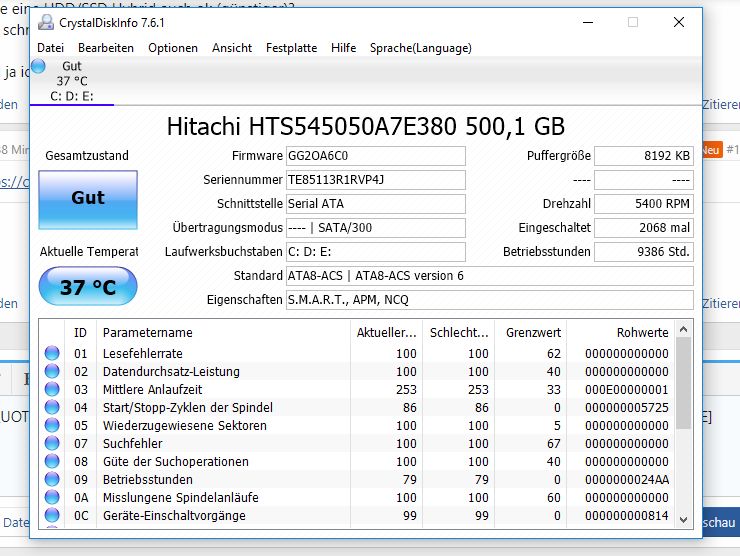
Task: Click the Übertragungsmodus field SATA/300
Action: [x=376, y=228]
